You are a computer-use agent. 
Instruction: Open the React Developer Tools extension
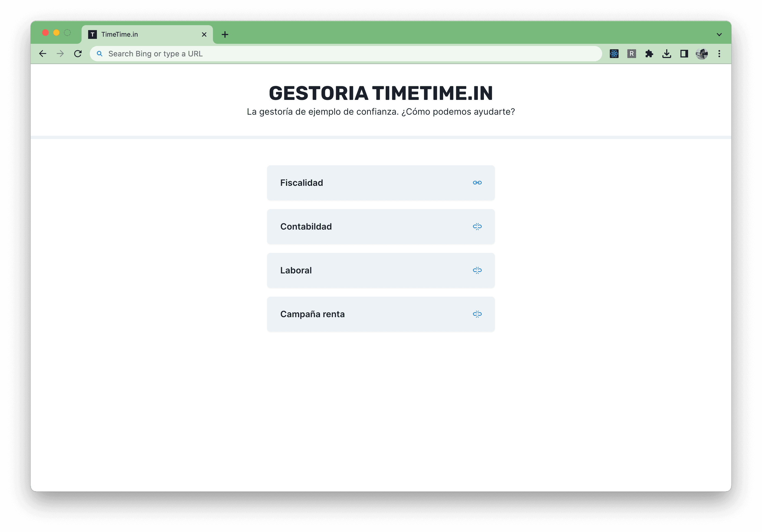coord(614,54)
